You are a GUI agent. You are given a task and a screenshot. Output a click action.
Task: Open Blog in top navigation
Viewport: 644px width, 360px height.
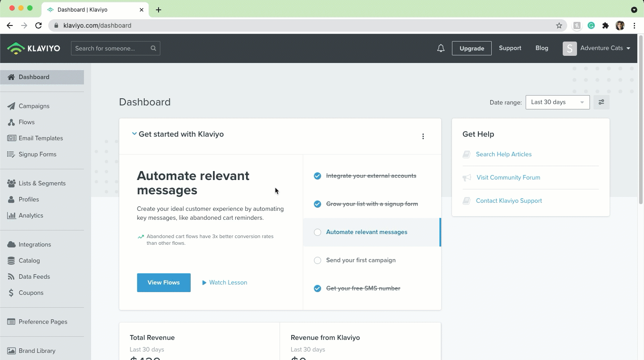(542, 48)
